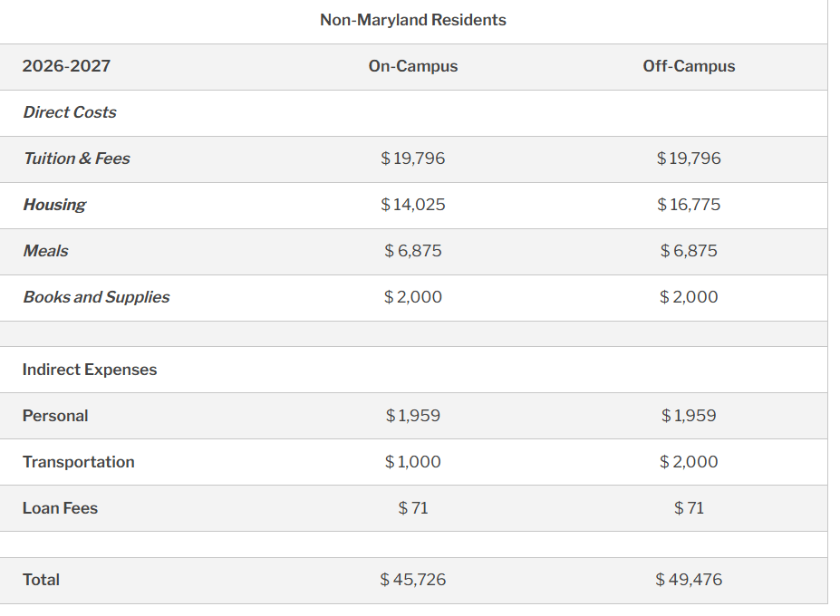
Task: Select the Off-Campus Transportation amount $2,000
Action: [x=689, y=462]
